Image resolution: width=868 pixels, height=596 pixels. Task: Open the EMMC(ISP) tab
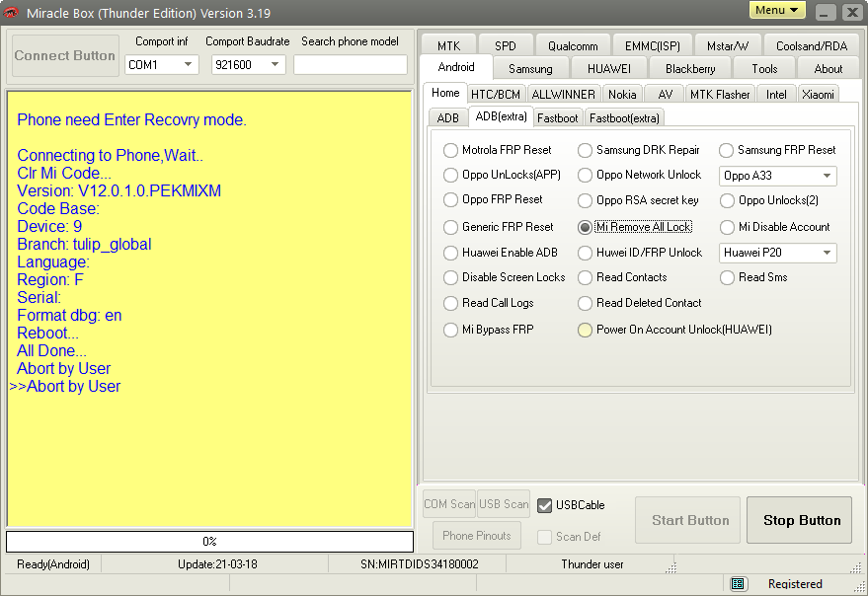[652, 45]
